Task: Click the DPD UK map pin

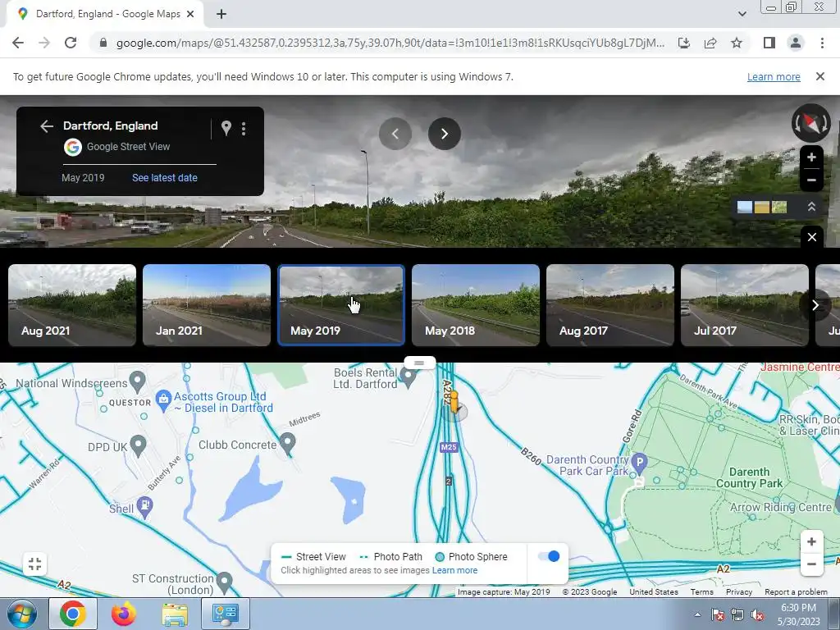Action: [138, 445]
